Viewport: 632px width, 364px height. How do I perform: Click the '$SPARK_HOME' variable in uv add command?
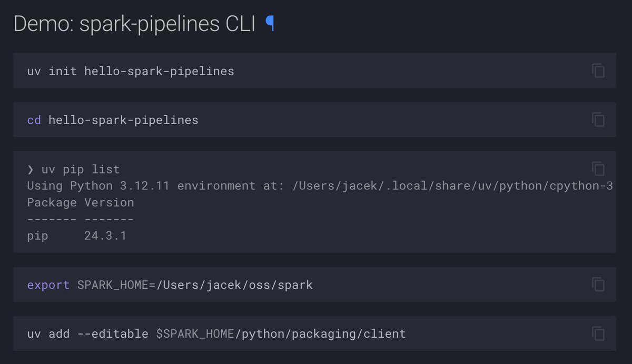tap(195, 334)
